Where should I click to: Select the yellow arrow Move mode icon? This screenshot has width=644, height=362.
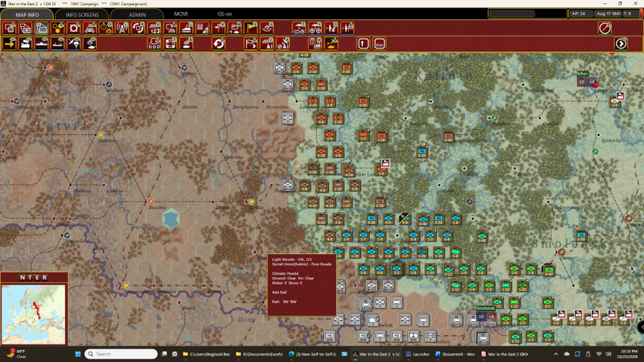tap(10, 43)
